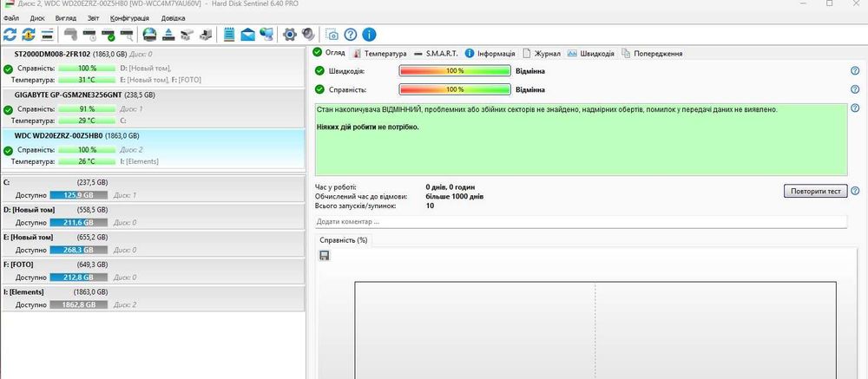Screen dimensions: 868x379
Task: Open the Довідка menu
Action: [174, 18]
